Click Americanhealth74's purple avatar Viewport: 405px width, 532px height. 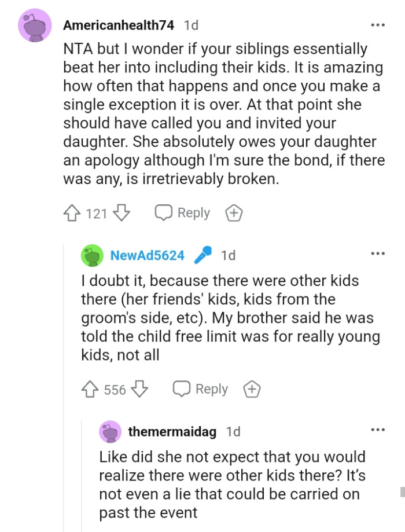pyautogui.click(x=35, y=25)
